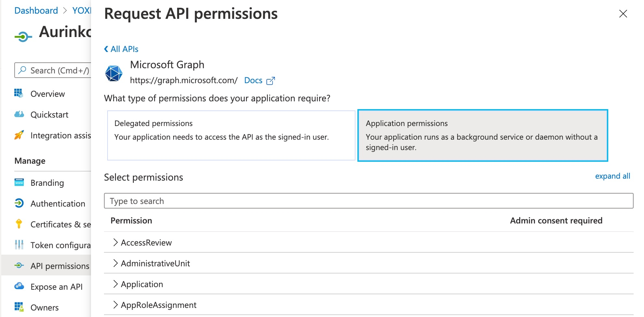Click the Microsoft Graph logo icon
The height and width of the screenshot is (317, 644).
coord(114,73)
